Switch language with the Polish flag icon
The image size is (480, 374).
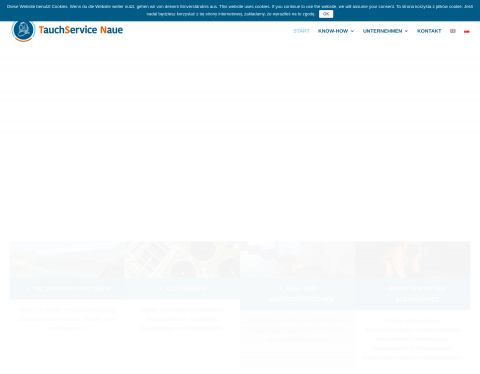[x=467, y=31]
